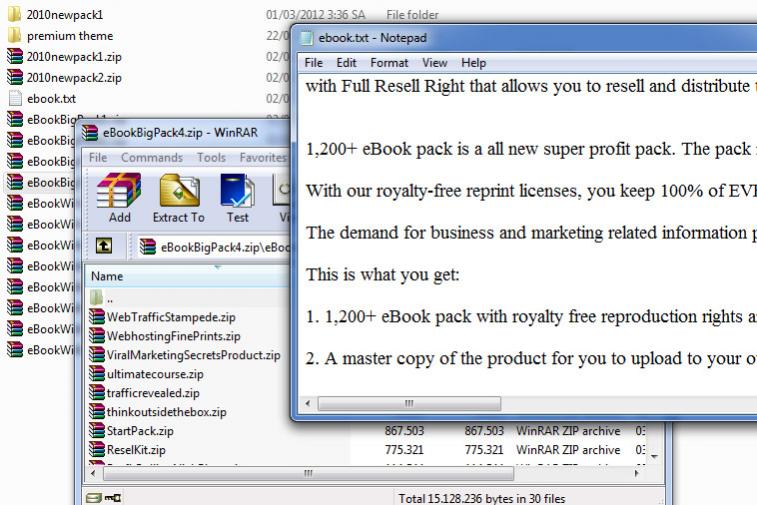Image resolution: width=757 pixels, height=505 pixels.
Task: Select 2010newpack2.zip in Explorer
Action: click(x=65, y=78)
